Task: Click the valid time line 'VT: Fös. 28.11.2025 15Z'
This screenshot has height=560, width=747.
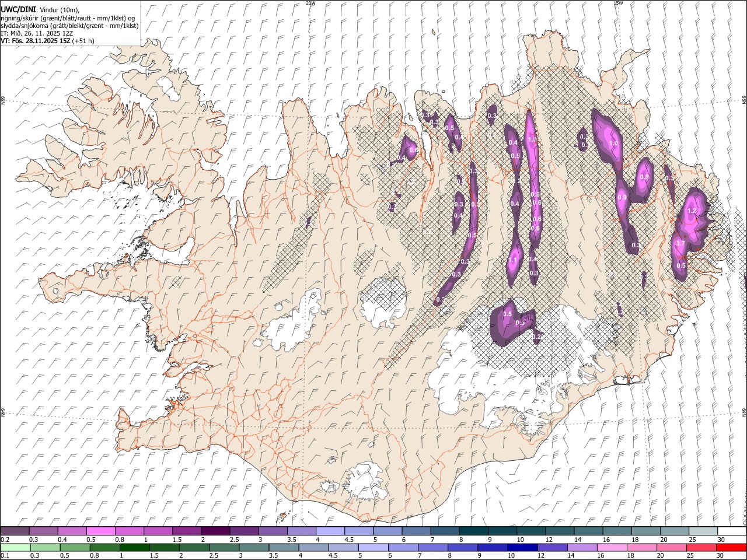Action: tap(36, 41)
